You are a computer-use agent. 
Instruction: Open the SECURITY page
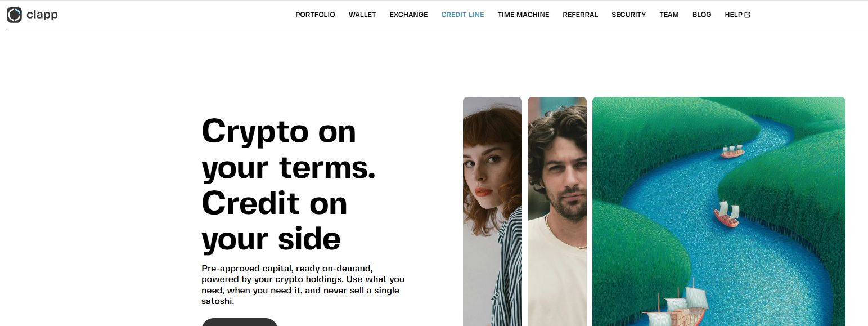point(628,15)
